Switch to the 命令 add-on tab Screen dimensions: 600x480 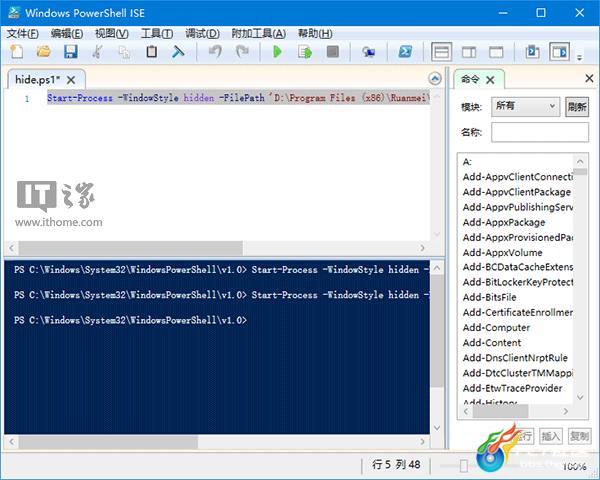470,80
